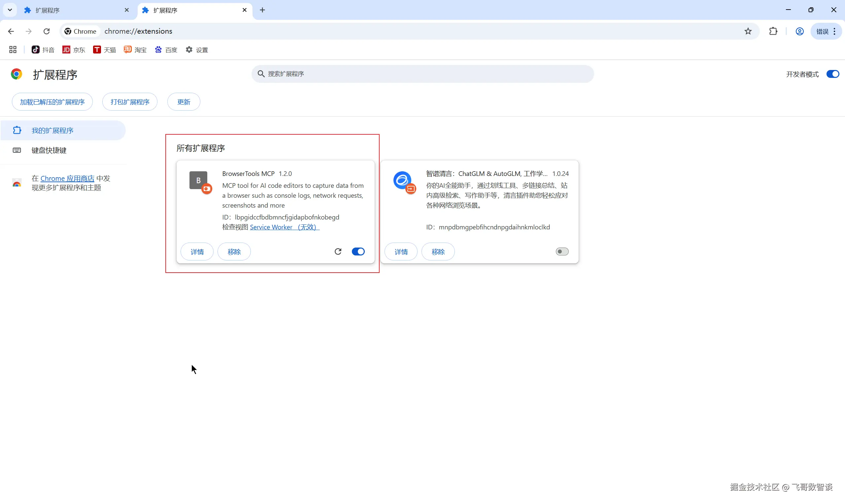Viewport: 845px width, 504px height.
Task: Open the extensions puzzle icon menu
Action: click(x=773, y=31)
